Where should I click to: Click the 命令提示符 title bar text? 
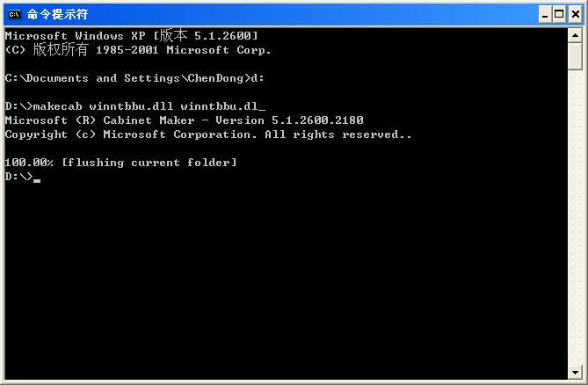57,15
